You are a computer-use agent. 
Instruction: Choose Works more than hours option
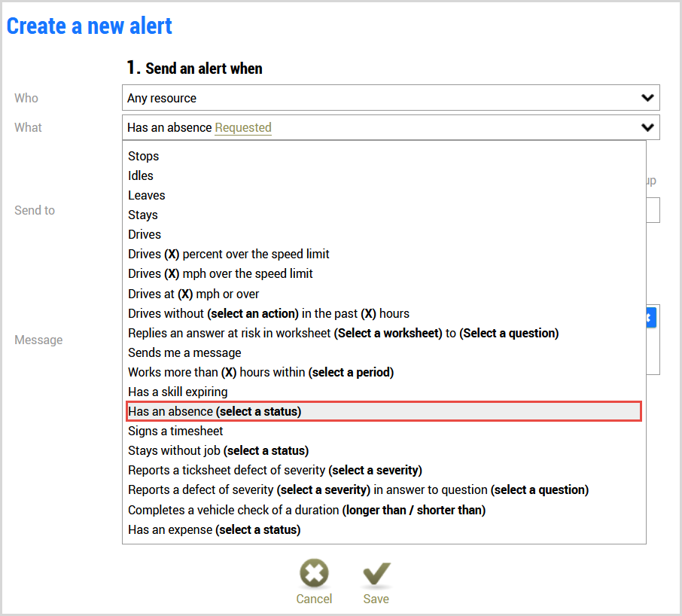[x=384, y=372]
